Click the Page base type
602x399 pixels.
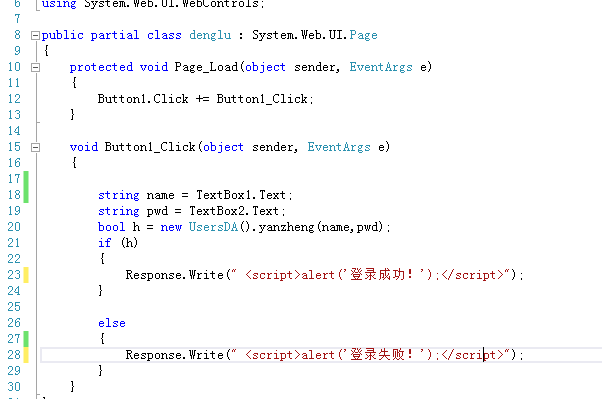363,35
